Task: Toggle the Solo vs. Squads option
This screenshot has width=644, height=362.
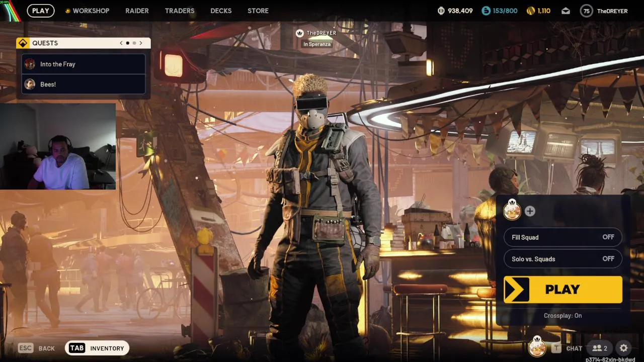Action: (563, 258)
